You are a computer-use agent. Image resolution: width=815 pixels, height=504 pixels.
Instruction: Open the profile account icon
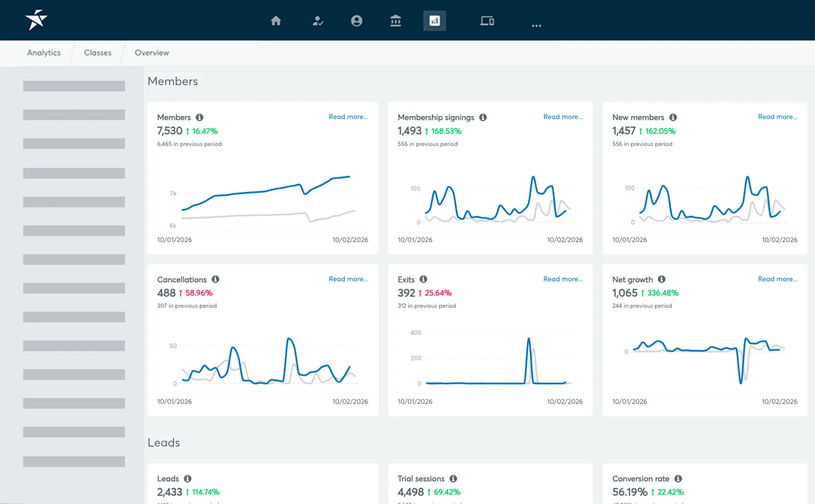[x=357, y=21]
